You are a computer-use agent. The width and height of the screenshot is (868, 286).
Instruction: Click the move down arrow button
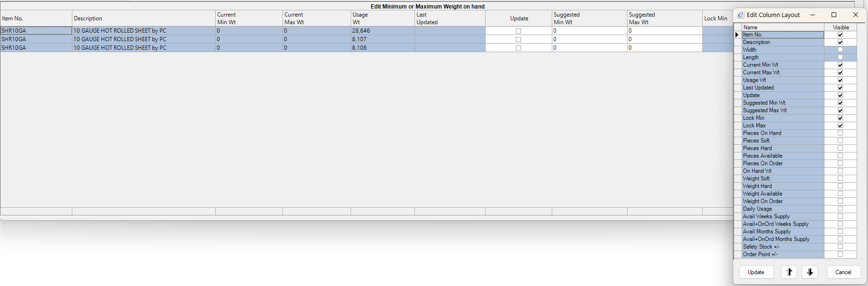coord(810,272)
